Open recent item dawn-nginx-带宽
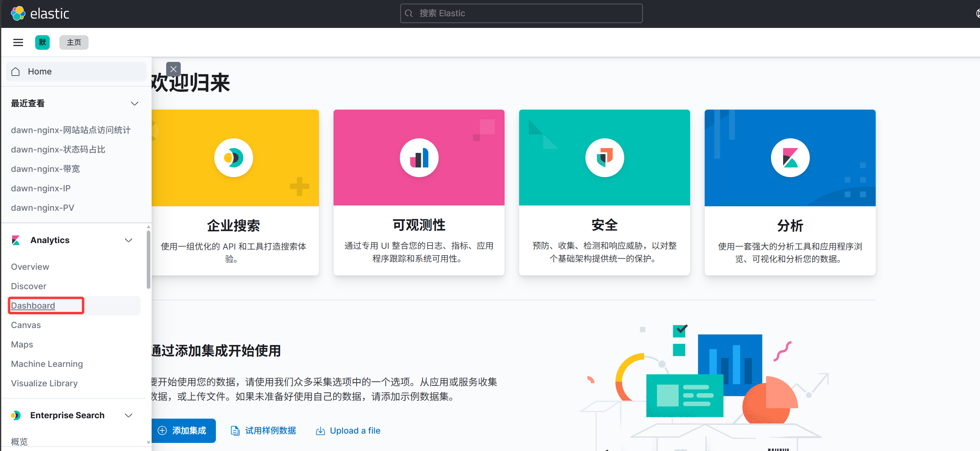The height and width of the screenshot is (451, 980). click(45, 169)
